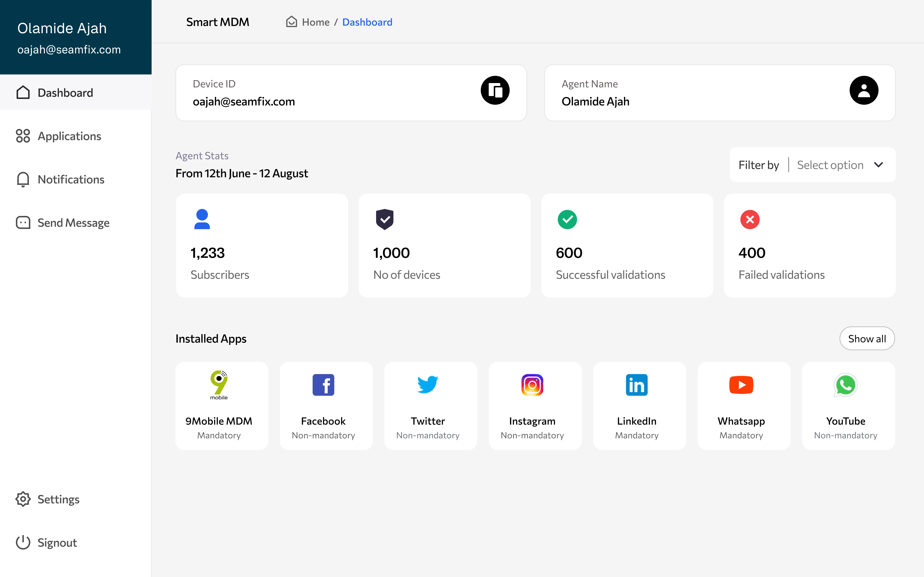Click Signout at sidebar bottom

[x=57, y=543]
